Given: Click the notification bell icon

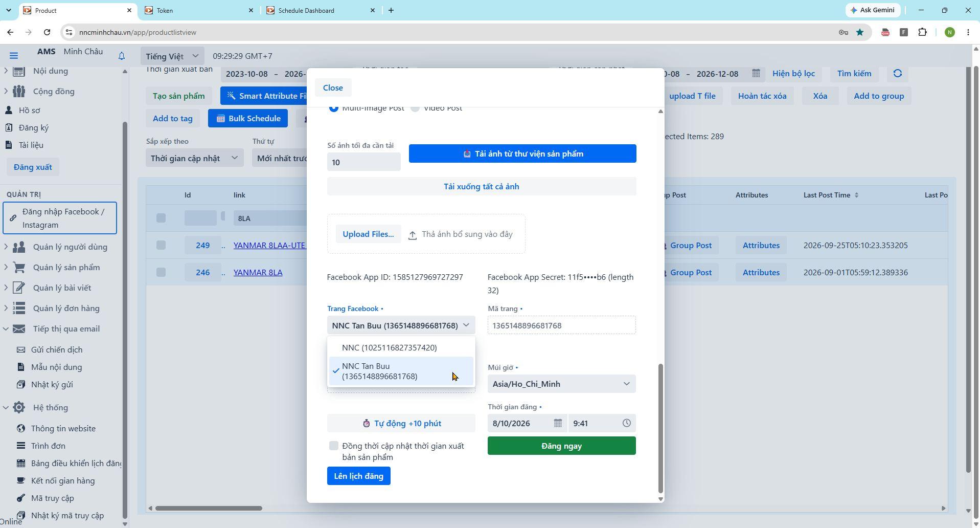Looking at the screenshot, I should tap(122, 56).
